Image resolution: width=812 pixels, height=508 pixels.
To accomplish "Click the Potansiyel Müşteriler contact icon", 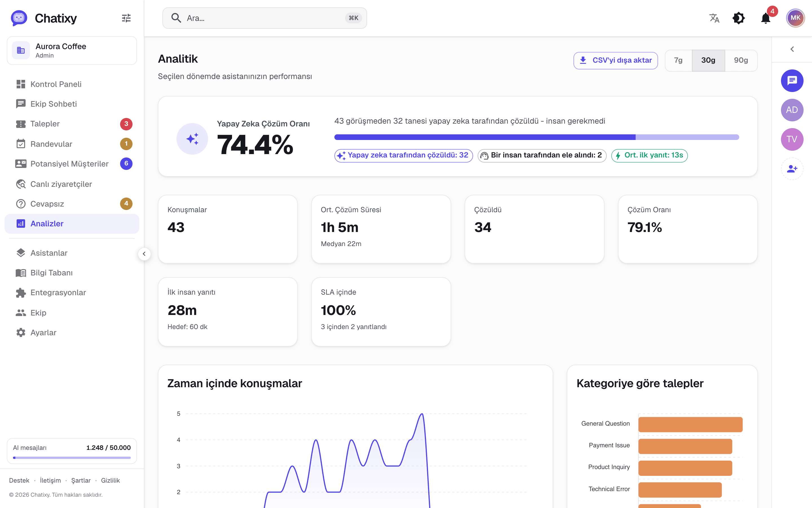I will 21,164.
